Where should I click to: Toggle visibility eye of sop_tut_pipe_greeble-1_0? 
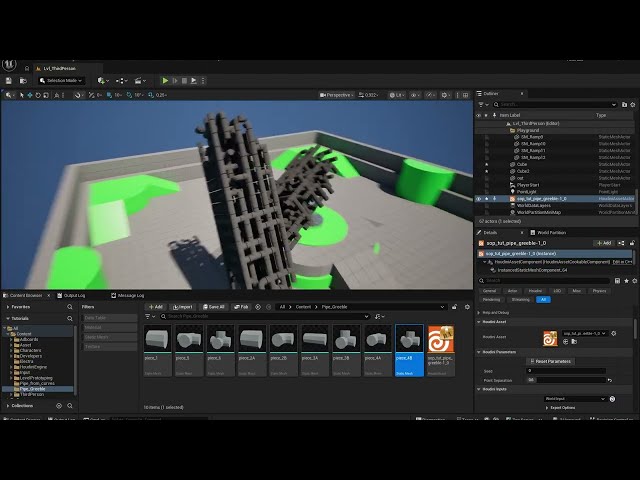tap(478, 199)
